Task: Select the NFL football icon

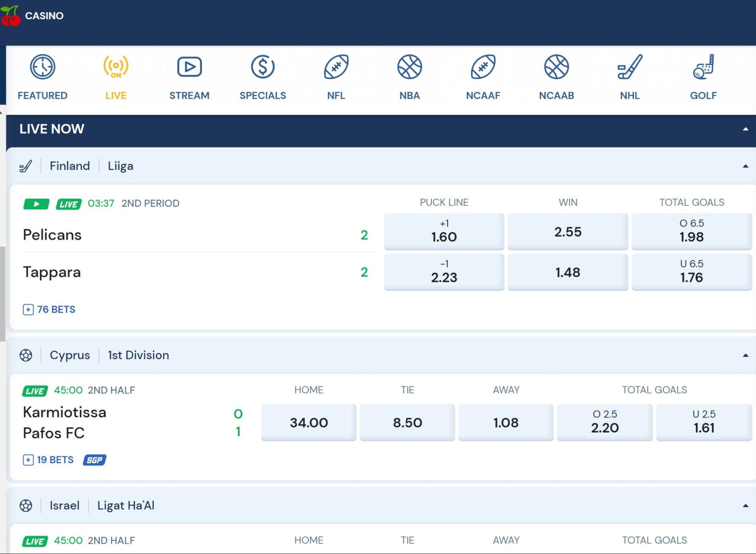Action: 336,67
